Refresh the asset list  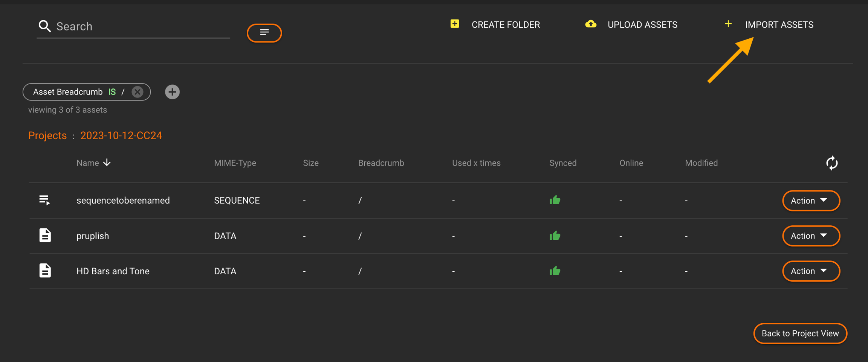(x=831, y=163)
